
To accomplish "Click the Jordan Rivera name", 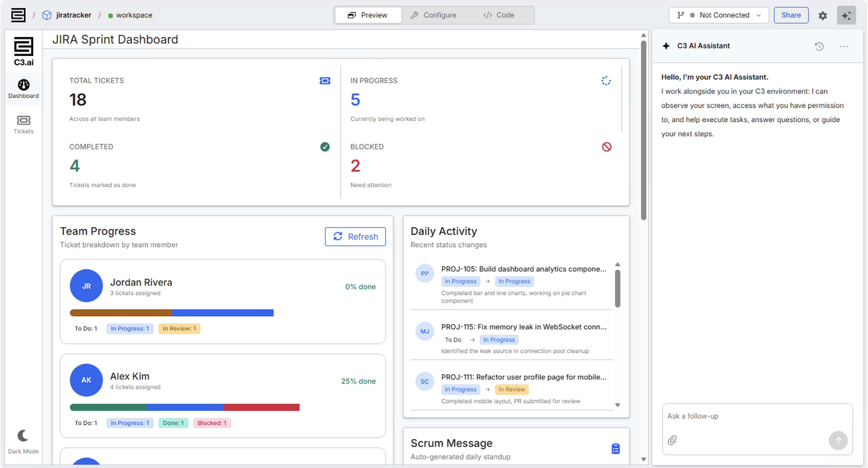I will tap(141, 282).
